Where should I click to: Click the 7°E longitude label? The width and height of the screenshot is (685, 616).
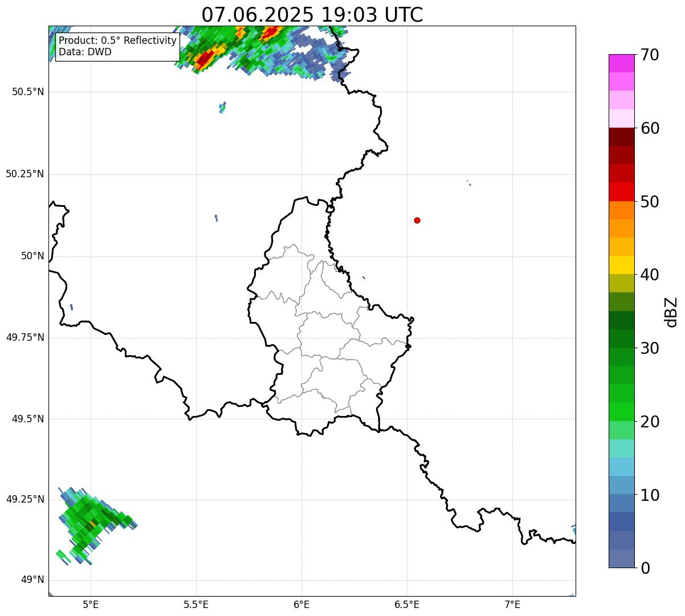click(512, 604)
